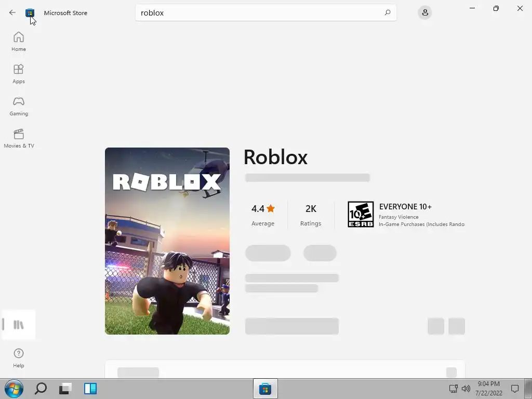Click the Roblox title heading
Image resolution: width=532 pixels, height=399 pixels.
pos(275,157)
